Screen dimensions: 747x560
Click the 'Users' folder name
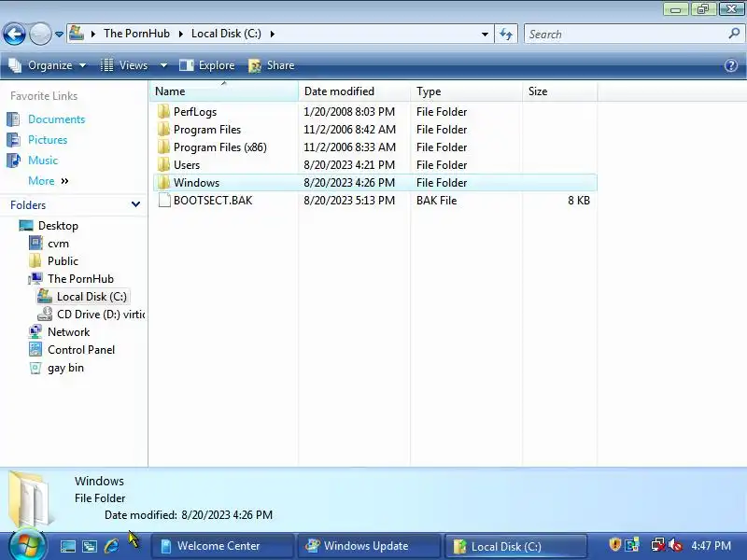186,165
